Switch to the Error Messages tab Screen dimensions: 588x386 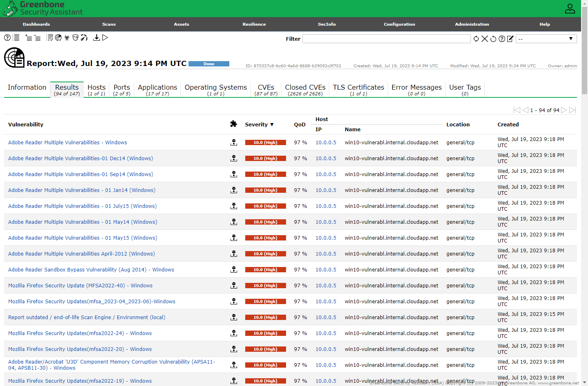tap(417, 90)
